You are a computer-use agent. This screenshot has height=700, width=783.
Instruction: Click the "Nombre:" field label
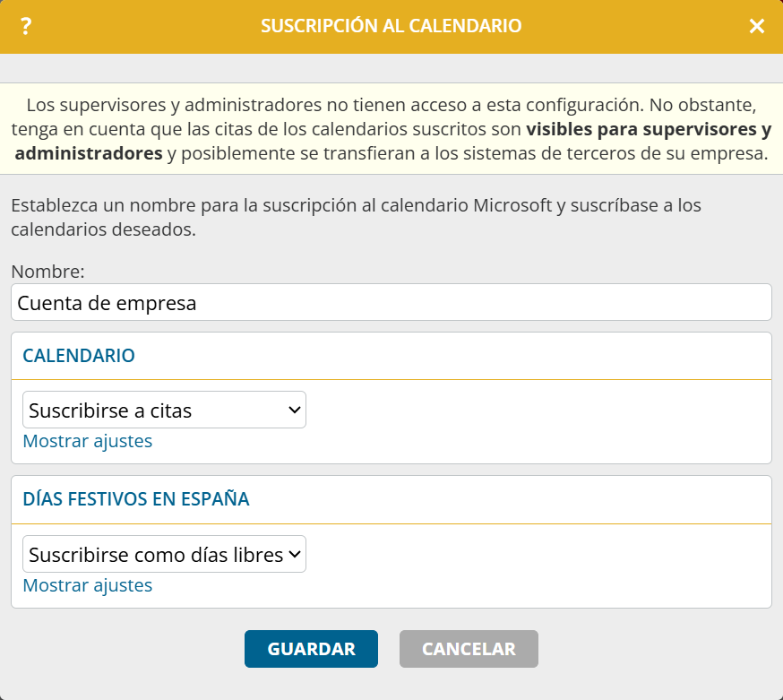47,272
